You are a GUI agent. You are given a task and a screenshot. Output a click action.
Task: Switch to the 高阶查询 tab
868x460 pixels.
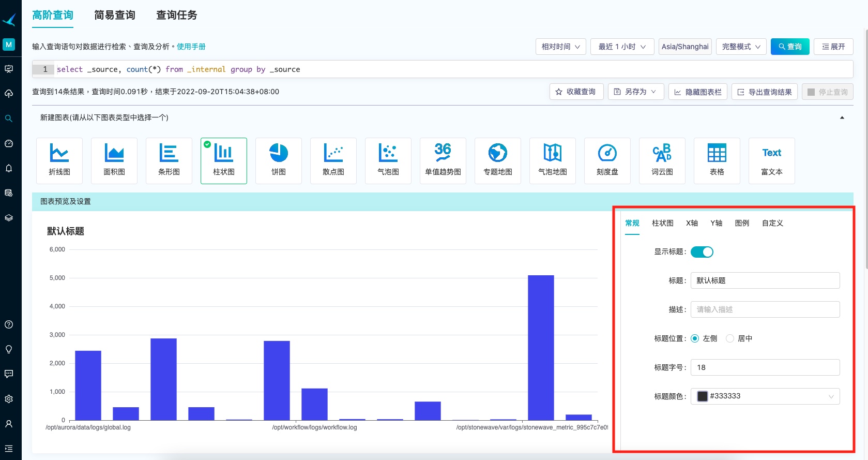[x=53, y=15]
